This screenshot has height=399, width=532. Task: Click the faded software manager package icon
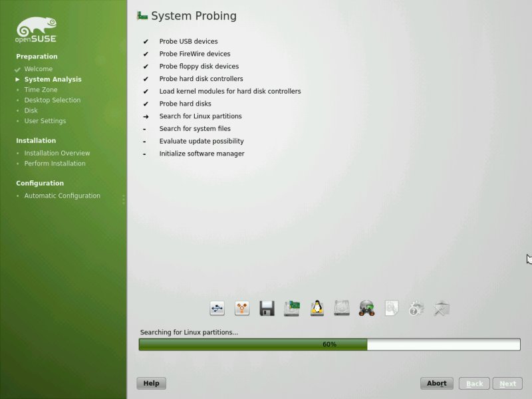(442, 309)
